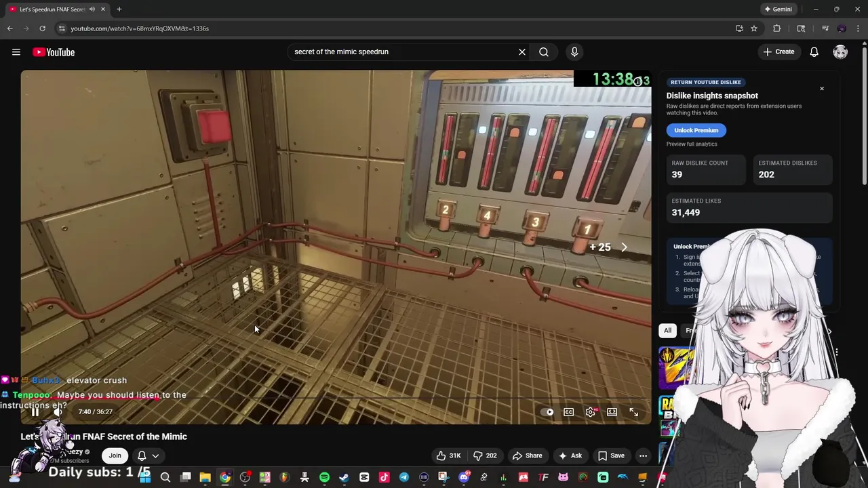Dislike the video showing 202

tap(485, 455)
